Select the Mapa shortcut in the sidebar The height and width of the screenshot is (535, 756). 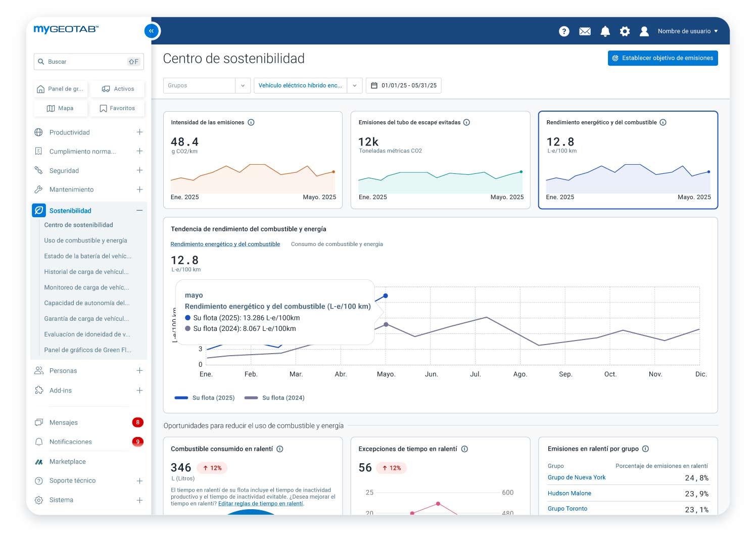coord(60,108)
